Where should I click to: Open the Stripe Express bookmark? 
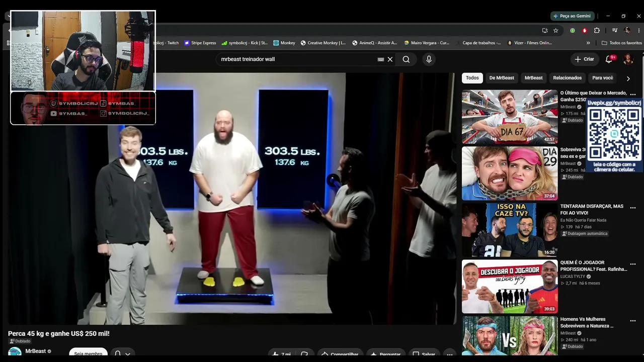pos(200,43)
